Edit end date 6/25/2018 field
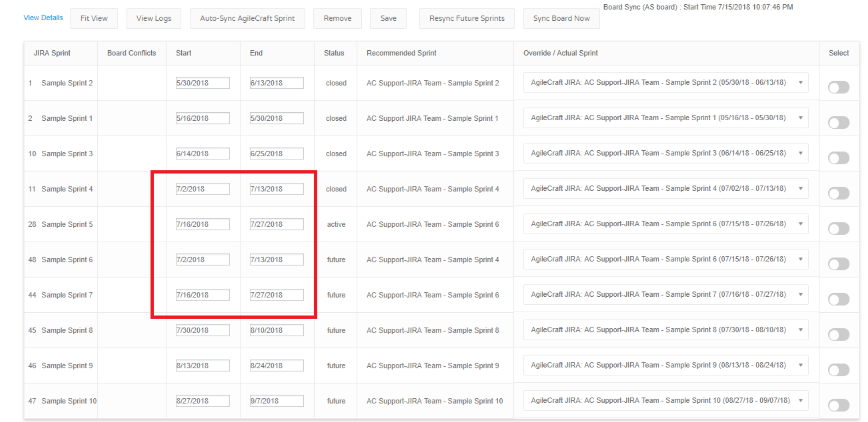This screenshot has width=868, height=422. click(x=277, y=154)
